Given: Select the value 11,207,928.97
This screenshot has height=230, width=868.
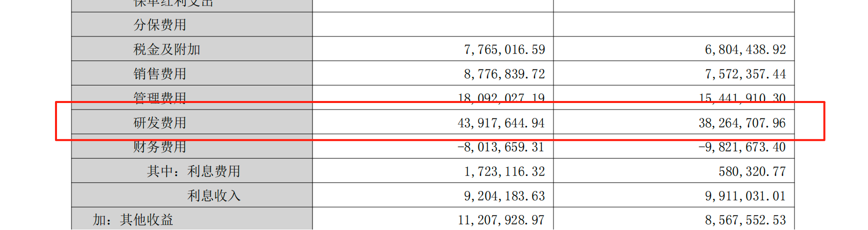Looking at the screenshot, I should pos(500,220).
